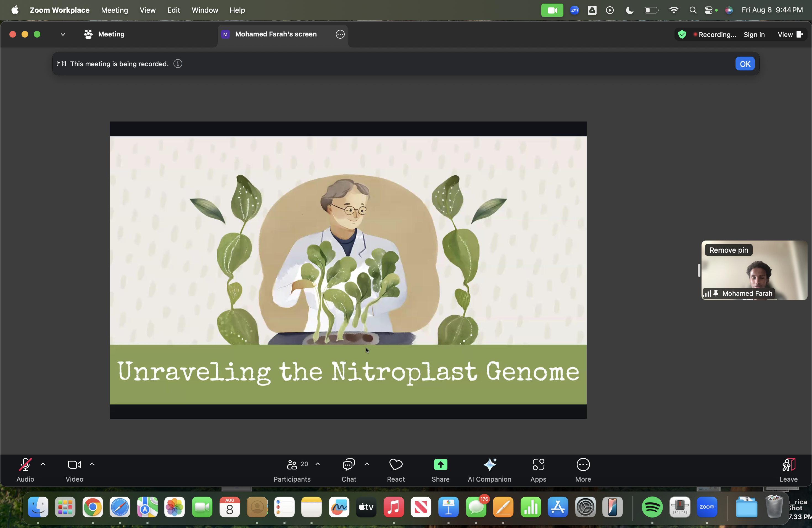Click the green encryption shield icon
The width and height of the screenshot is (812, 528).
click(x=682, y=35)
